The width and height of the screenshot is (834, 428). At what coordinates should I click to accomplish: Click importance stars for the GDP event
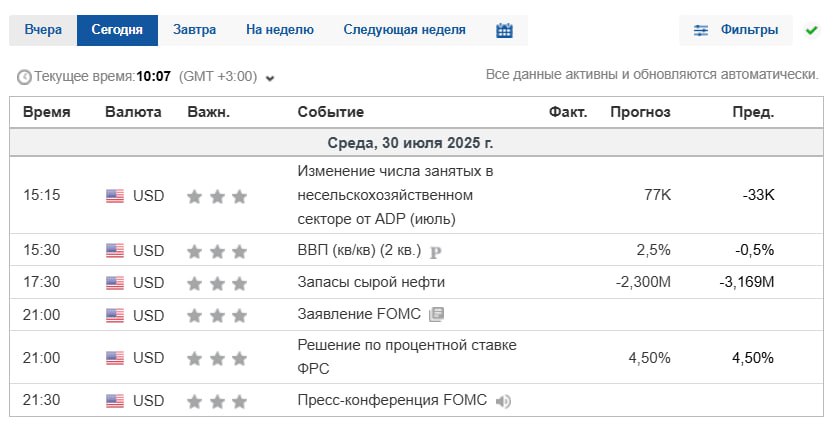[x=217, y=251]
